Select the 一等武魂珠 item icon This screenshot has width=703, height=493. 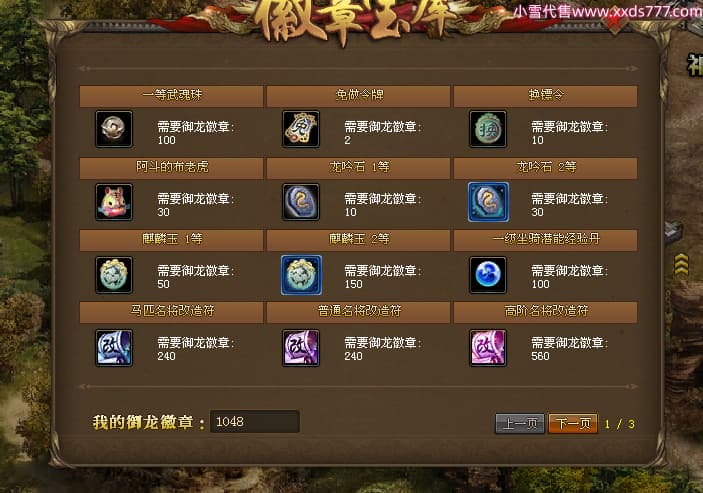[114, 129]
